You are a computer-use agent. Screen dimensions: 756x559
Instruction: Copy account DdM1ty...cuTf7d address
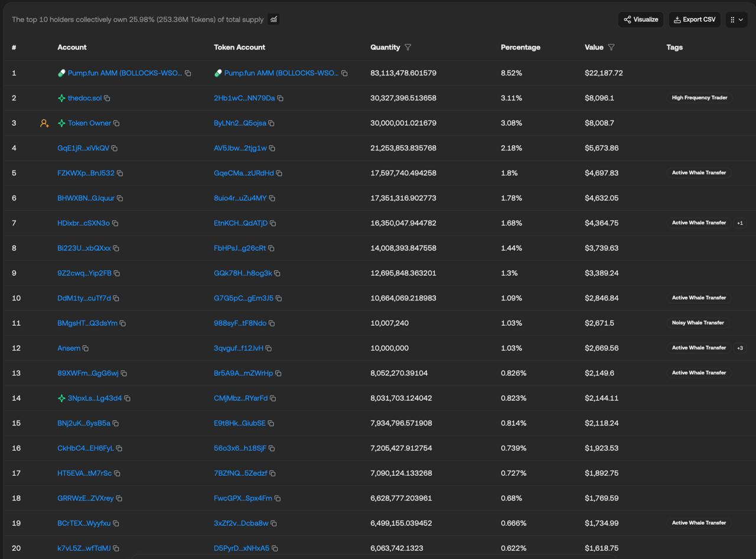pyautogui.click(x=116, y=298)
